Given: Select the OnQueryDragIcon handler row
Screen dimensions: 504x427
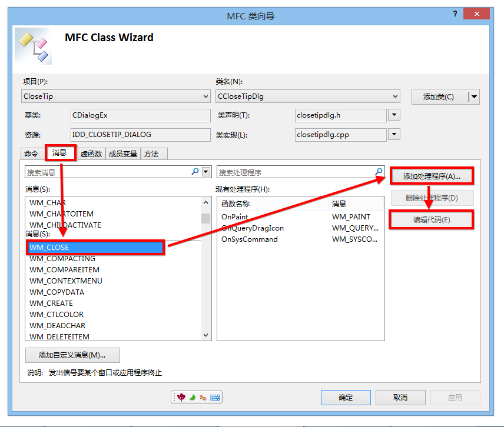Looking at the screenshot, I should (300, 228).
